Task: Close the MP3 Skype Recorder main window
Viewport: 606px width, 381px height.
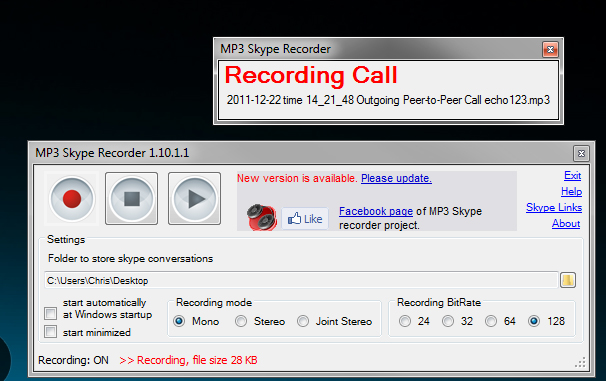Action: pyautogui.click(x=581, y=153)
